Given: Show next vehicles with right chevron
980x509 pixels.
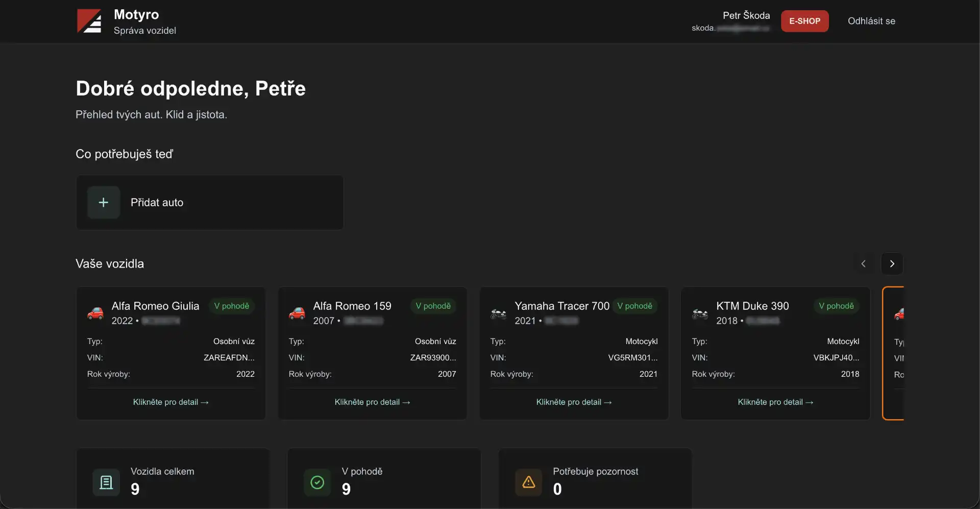Looking at the screenshot, I should coord(892,264).
